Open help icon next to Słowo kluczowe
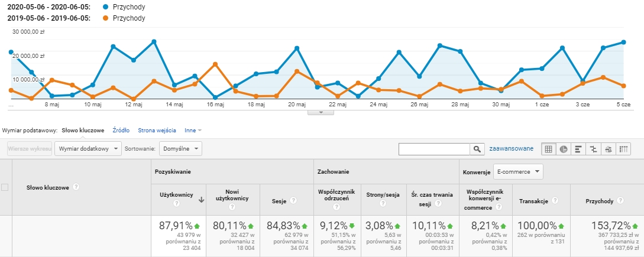Screen dimensions: 644x257 76,187
